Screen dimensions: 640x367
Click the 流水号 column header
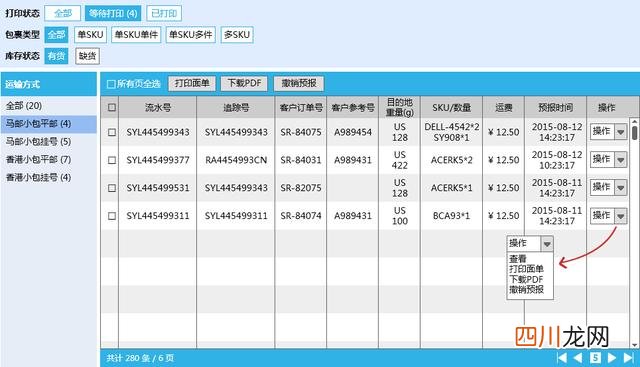click(158, 107)
